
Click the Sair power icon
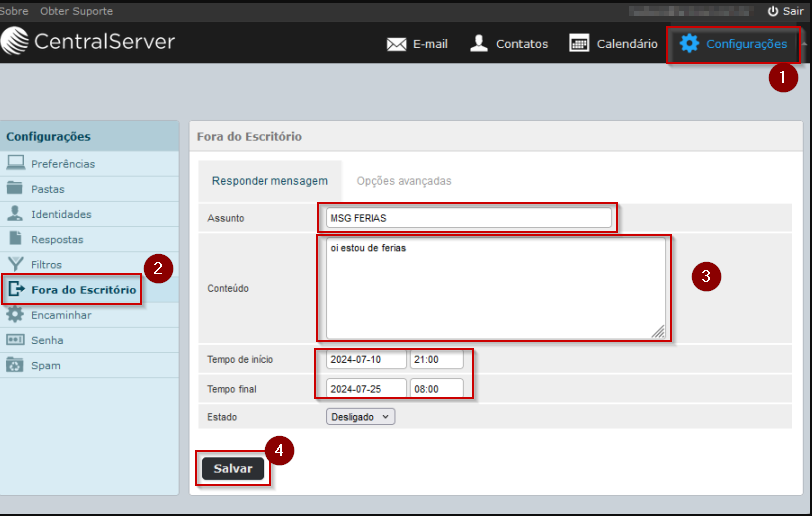pos(772,11)
